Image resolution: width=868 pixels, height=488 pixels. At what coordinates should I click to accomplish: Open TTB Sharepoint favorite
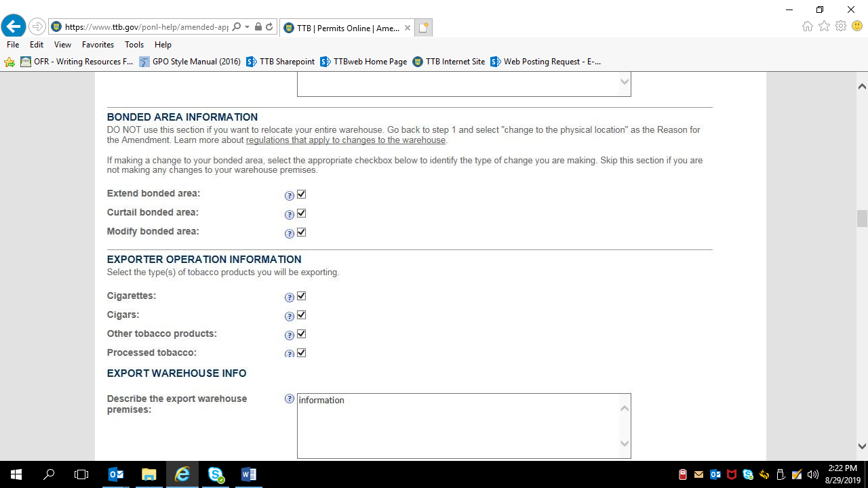click(x=280, y=62)
